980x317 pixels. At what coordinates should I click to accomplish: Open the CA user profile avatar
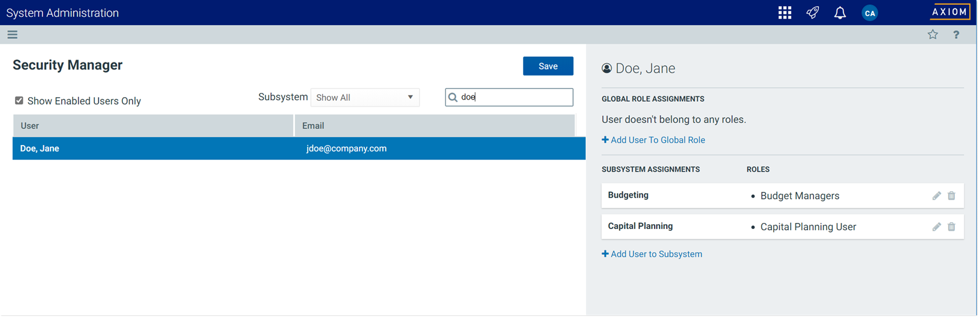[x=869, y=13]
